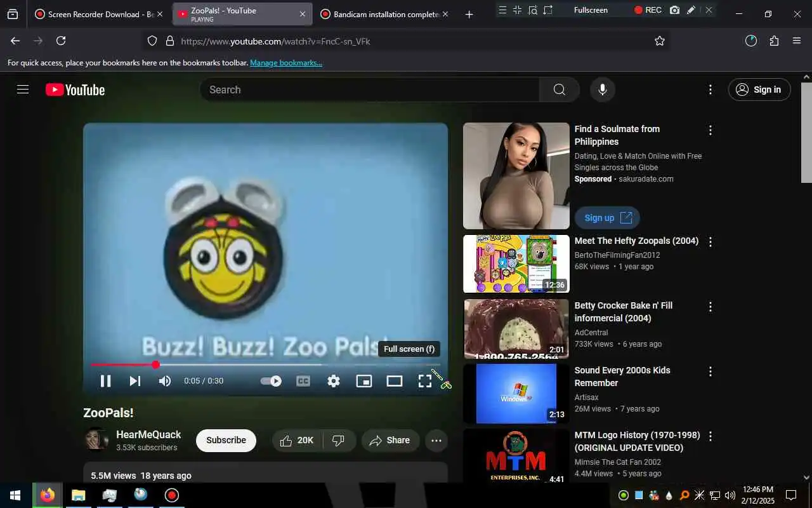Take Bandicam screenshot camera icon

click(x=674, y=10)
